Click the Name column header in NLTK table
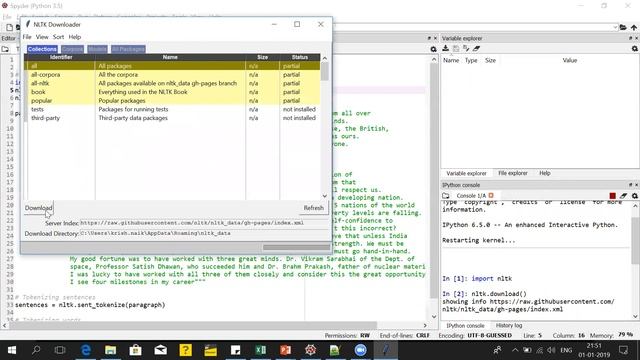Viewport: 640px width, 360px height. coord(170,58)
